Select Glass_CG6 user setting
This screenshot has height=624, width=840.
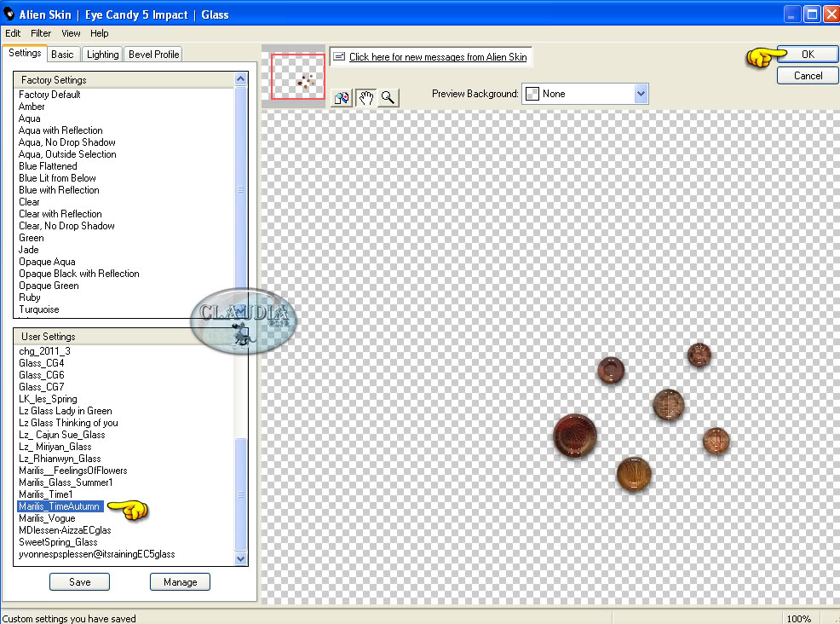41,375
